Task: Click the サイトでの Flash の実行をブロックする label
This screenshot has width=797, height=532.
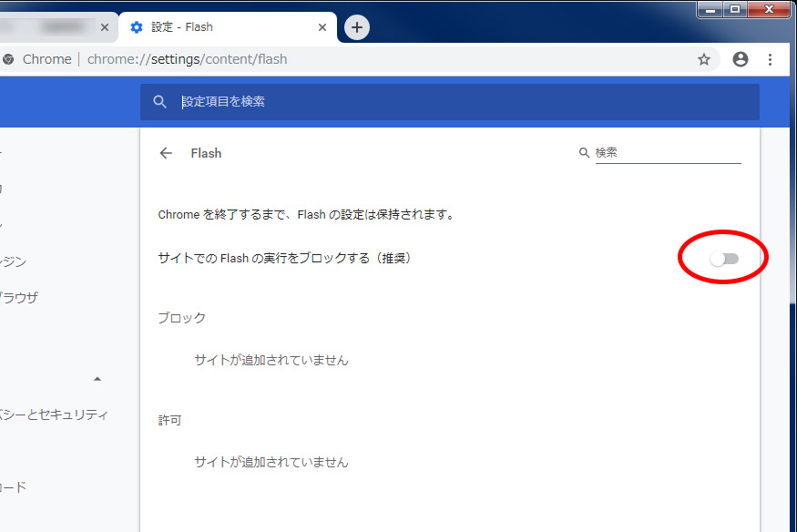Action: 284,258
